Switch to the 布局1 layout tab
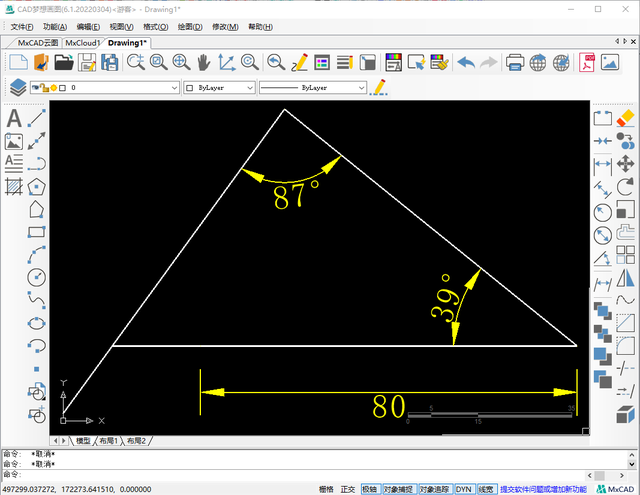Image resolution: width=640 pixels, height=495 pixels. coord(109,441)
